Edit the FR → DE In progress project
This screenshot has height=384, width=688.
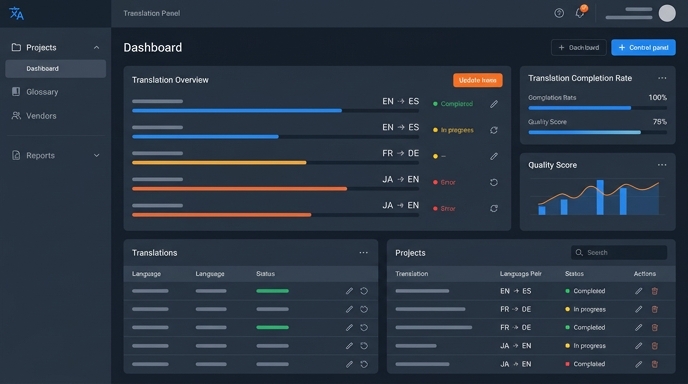638,309
